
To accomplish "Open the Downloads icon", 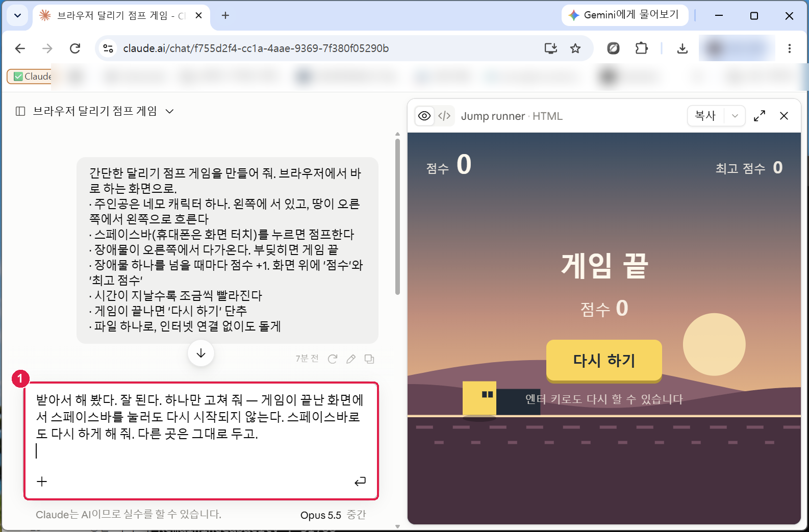I will click(682, 48).
